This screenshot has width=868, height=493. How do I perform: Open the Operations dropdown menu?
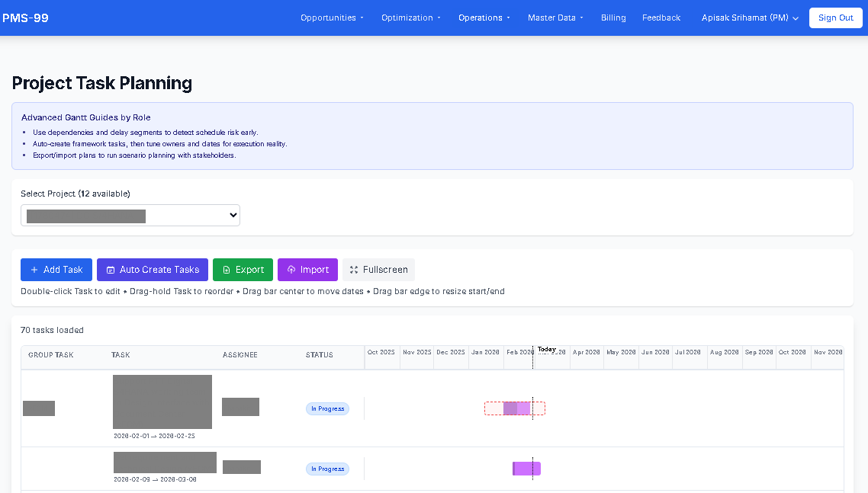point(484,18)
